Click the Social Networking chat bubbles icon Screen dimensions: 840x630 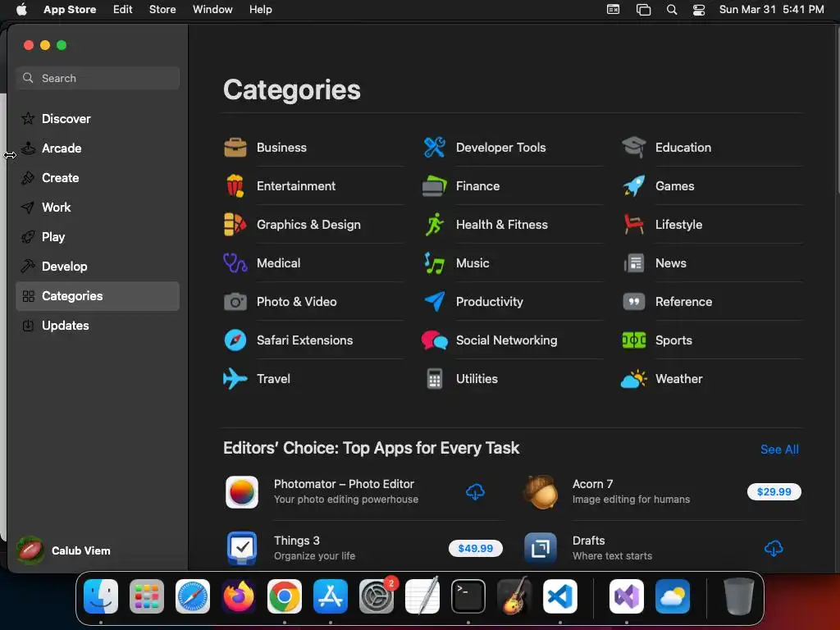[x=435, y=340]
